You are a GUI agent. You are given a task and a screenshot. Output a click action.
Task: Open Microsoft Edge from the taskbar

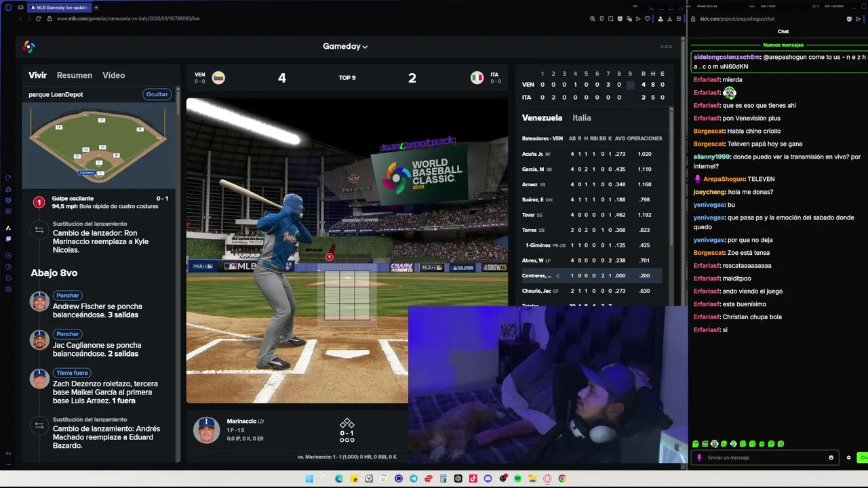[x=339, y=479]
